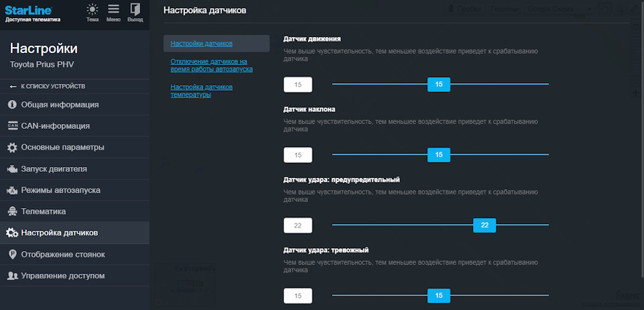Click the Настройка датчиков page title
644x310 pixels.
pyautogui.click(x=205, y=11)
